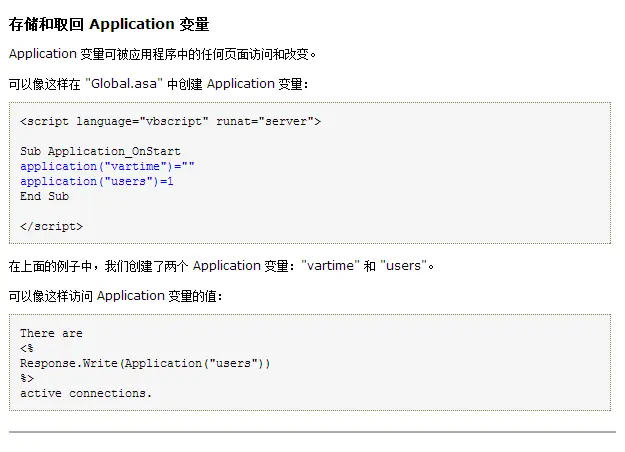Click the active connections. code line
Screen dimensions: 625x452
point(86,393)
